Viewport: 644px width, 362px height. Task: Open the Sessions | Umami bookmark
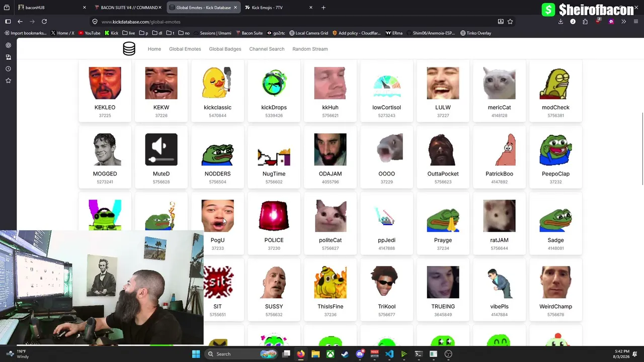(x=212, y=33)
